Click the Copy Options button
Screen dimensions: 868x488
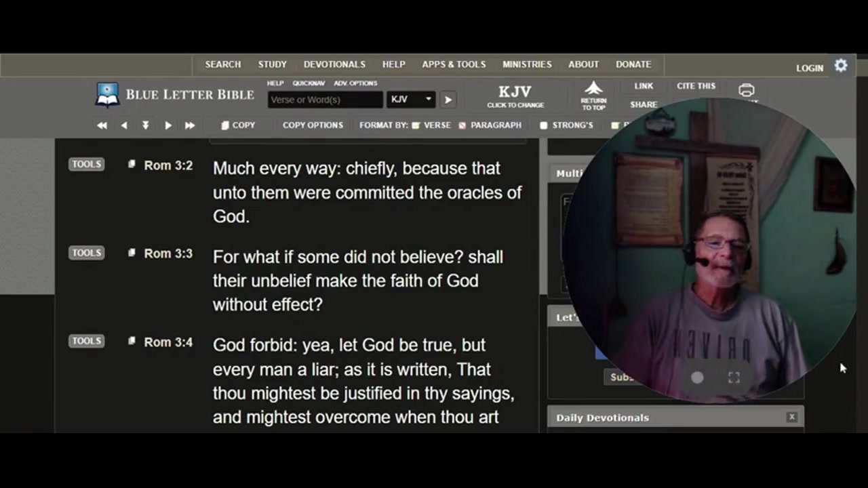313,125
